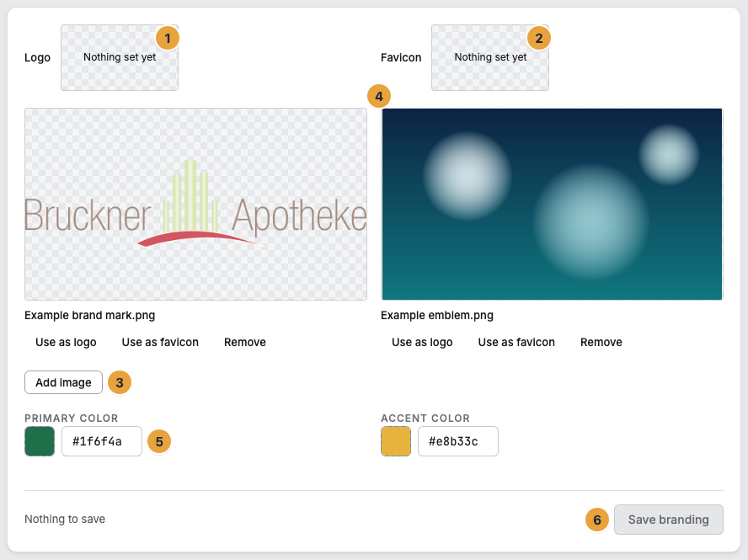Click the Save branding button

click(668, 520)
